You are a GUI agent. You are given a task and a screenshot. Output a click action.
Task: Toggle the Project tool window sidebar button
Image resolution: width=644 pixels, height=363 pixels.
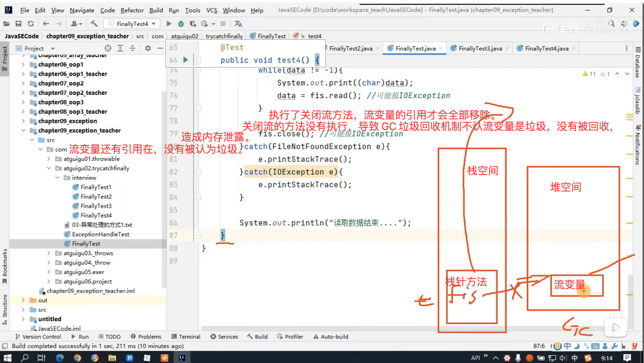5,58
